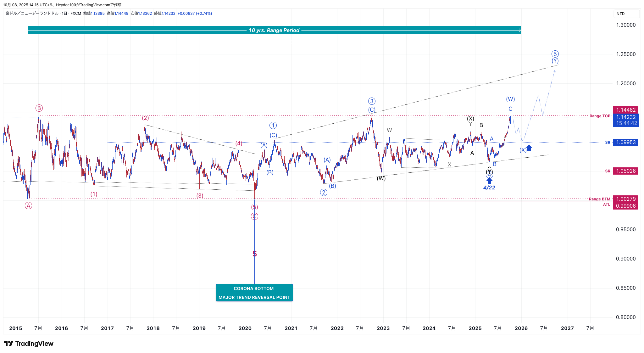
Task: Click the (Y) label under circled 5
Action: 555,61
